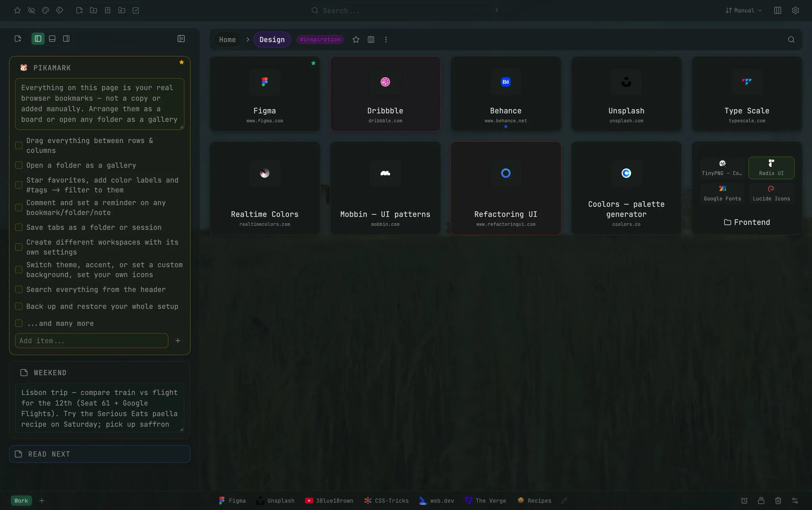Screen dimensions: 812x510
Task: Check 'Create different workspaces' item
Action: (19, 247)
